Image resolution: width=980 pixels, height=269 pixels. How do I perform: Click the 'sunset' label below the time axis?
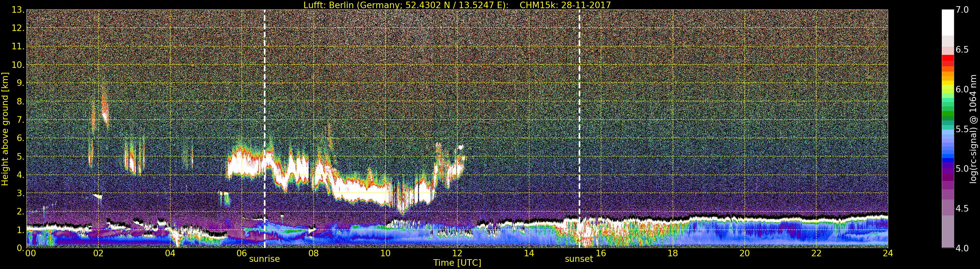point(579,259)
